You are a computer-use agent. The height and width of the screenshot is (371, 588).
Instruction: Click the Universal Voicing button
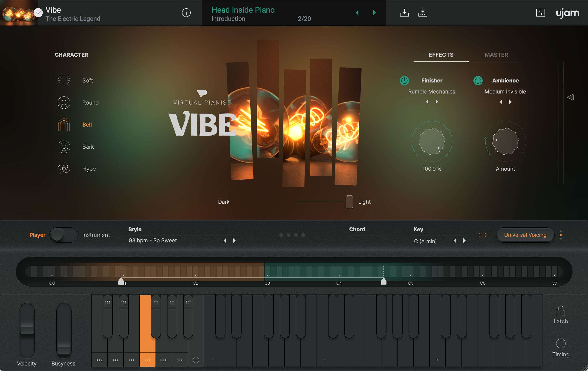click(x=525, y=235)
